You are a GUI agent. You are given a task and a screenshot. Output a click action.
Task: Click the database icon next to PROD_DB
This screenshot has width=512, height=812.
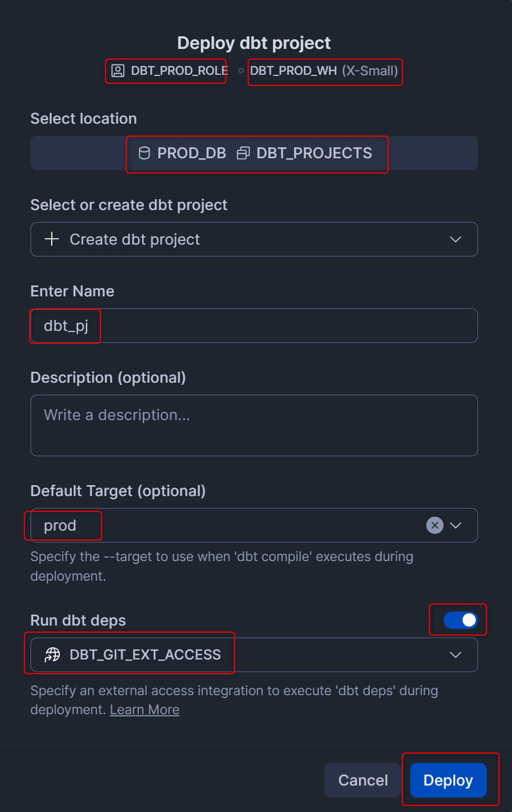coord(144,153)
